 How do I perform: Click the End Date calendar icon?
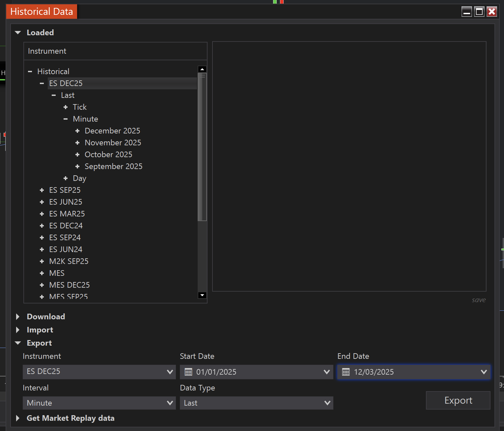click(x=346, y=372)
